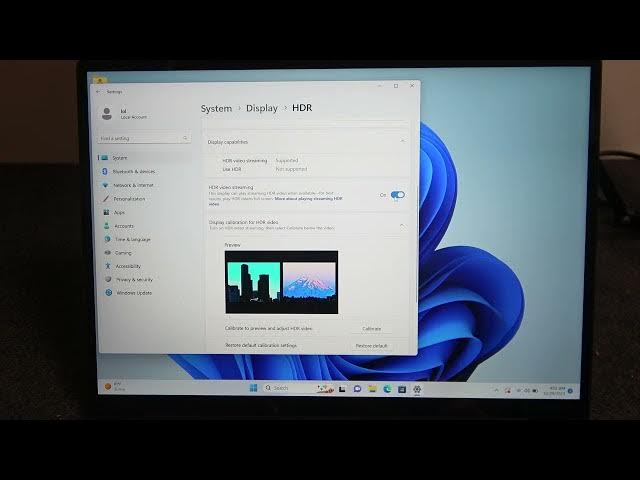Open Personalization brush icon

point(106,199)
